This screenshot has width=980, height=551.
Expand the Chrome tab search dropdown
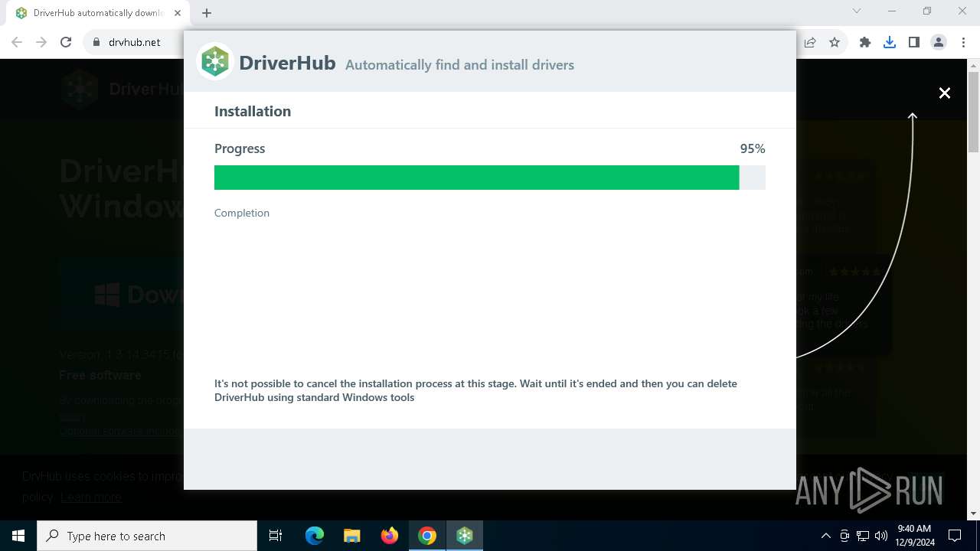[857, 11]
